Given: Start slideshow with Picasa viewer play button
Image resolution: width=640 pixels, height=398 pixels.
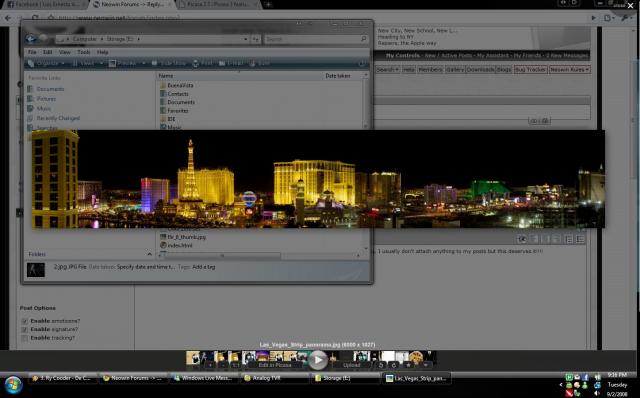Looking at the screenshot, I should click(x=318, y=360).
